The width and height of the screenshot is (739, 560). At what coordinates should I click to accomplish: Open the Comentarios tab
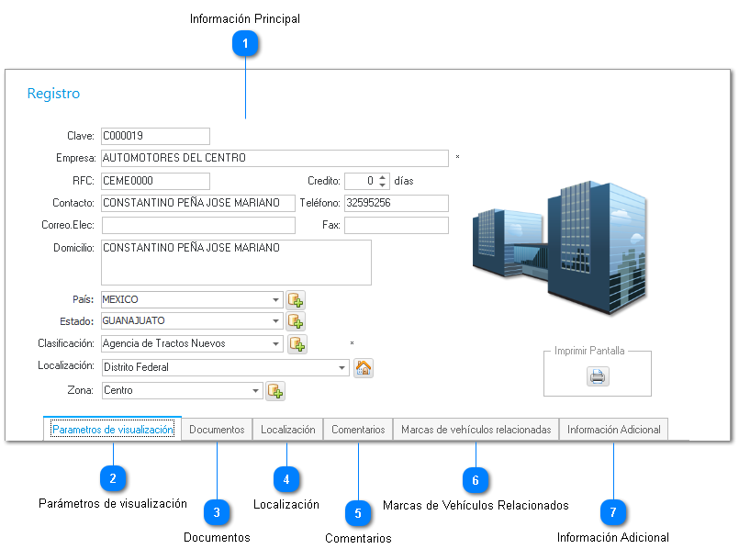[x=358, y=430]
